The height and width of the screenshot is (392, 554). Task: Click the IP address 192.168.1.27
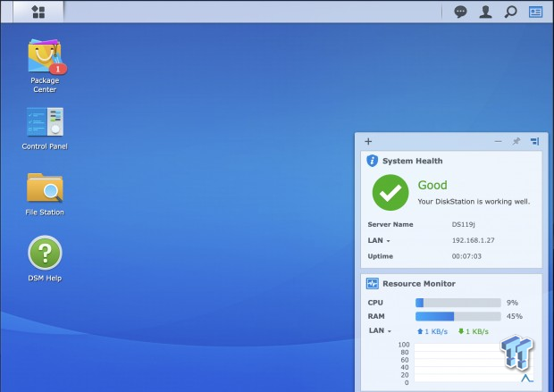click(473, 240)
